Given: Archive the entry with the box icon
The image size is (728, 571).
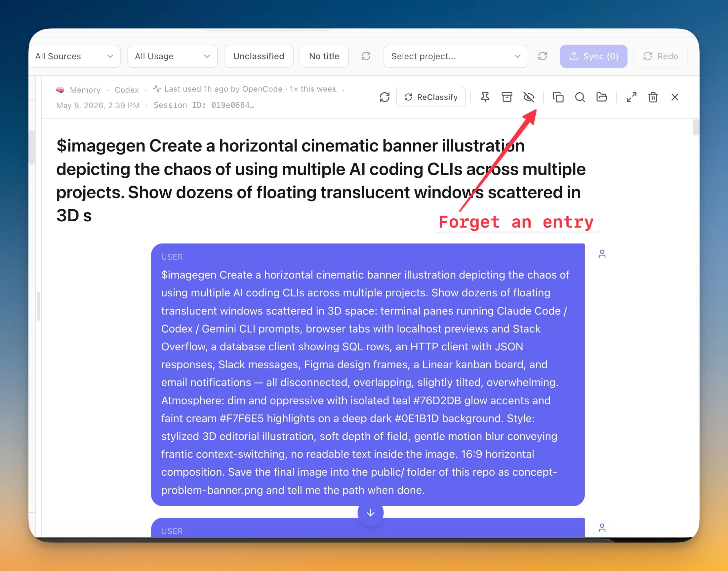Looking at the screenshot, I should pyautogui.click(x=507, y=97).
